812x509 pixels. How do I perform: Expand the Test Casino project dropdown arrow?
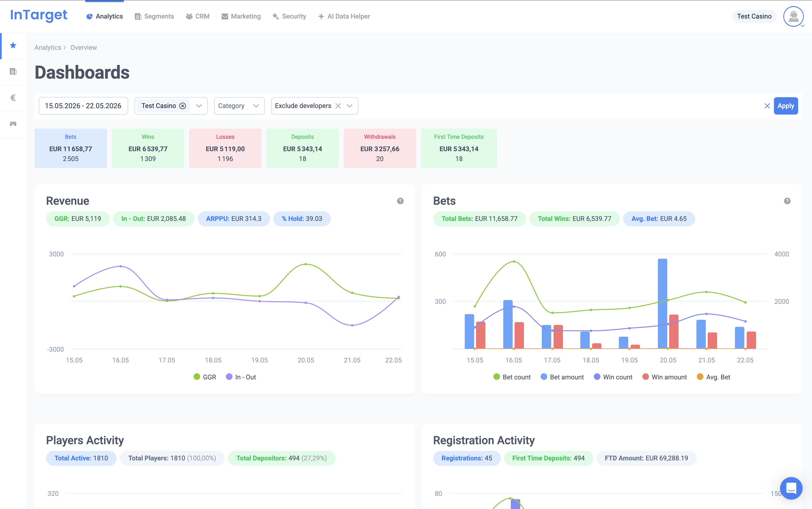199,106
